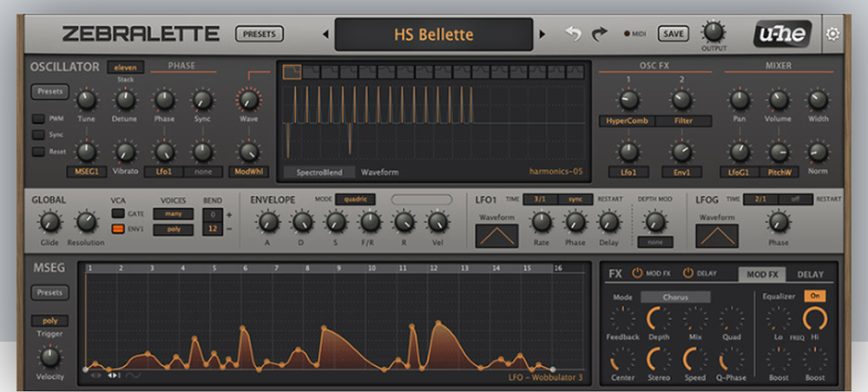Open the LFOG triangle waveform selector
The image size is (868, 392).
717,236
